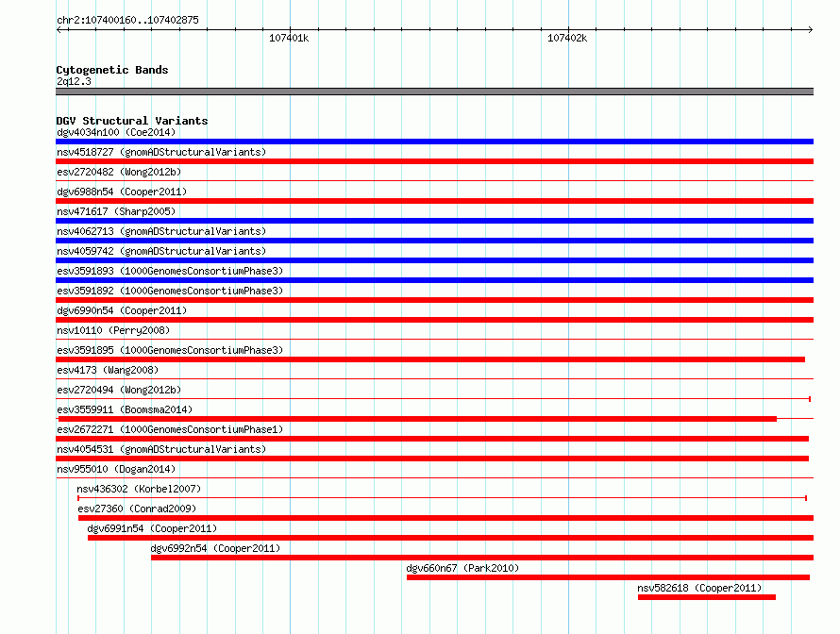This screenshot has width=840, height=634.
Task: Open dgv6992n54 (Cooper2011) label
Action: click(x=215, y=548)
